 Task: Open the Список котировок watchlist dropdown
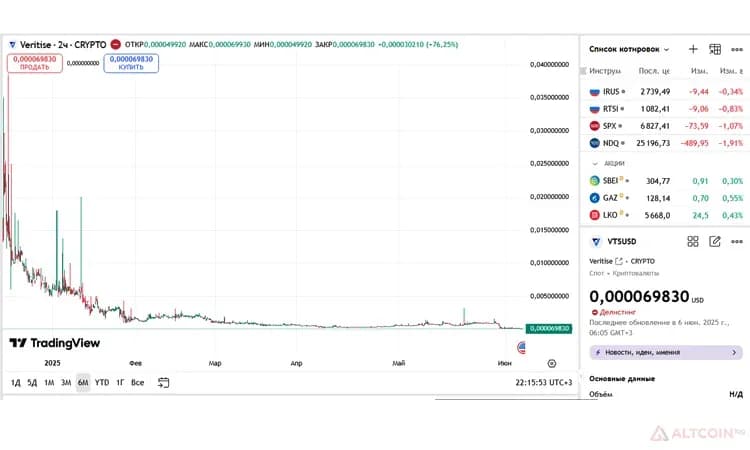(629, 49)
